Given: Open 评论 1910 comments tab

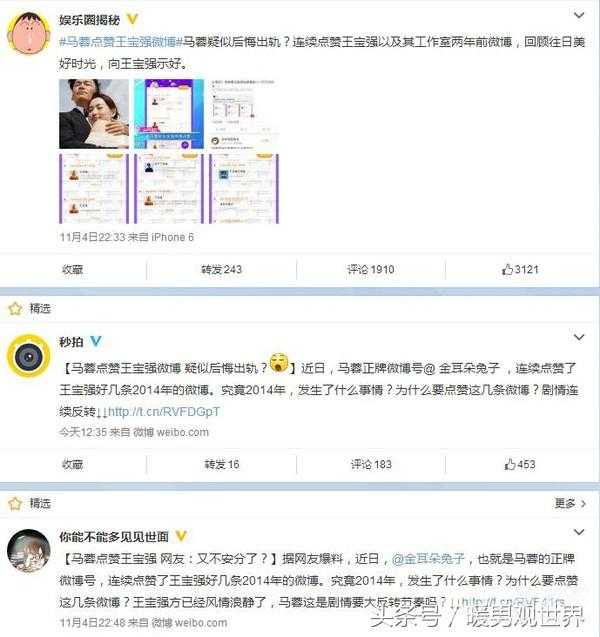Looking at the screenshot, I should coord(370,269).
